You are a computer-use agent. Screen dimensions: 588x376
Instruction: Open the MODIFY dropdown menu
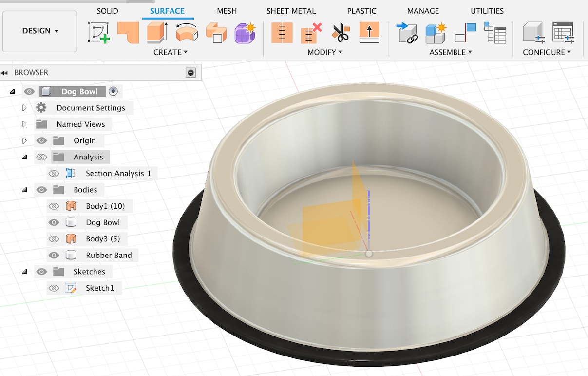tap(324, 52)
